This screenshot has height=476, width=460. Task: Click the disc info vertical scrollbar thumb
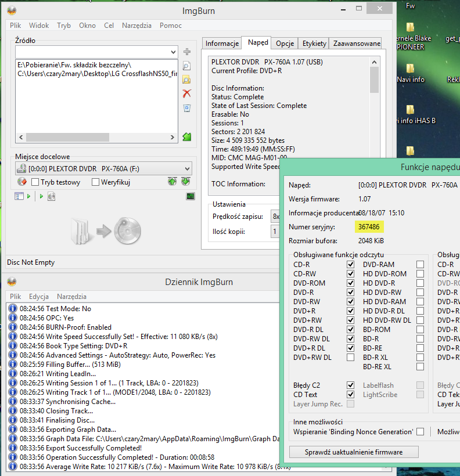[374, 80]
